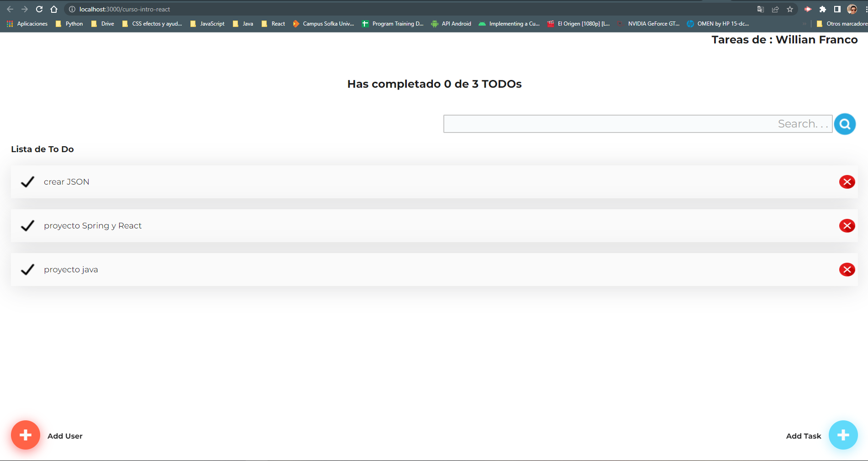Screen dimensions: 868x461
Task: Click the browser reload icon
Action: click(x=39, y=9)
